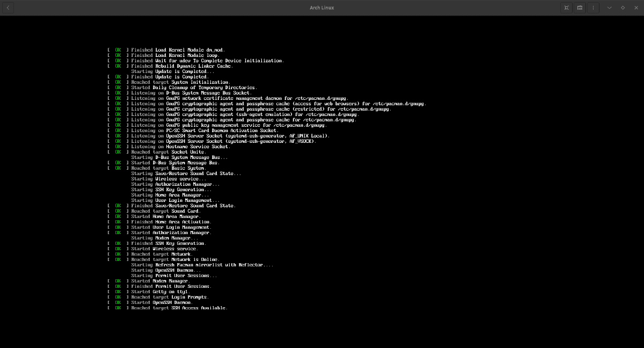Open the three-dot options menu
Viewport: 644px width, 348px height.
click(x=593, y=8)
